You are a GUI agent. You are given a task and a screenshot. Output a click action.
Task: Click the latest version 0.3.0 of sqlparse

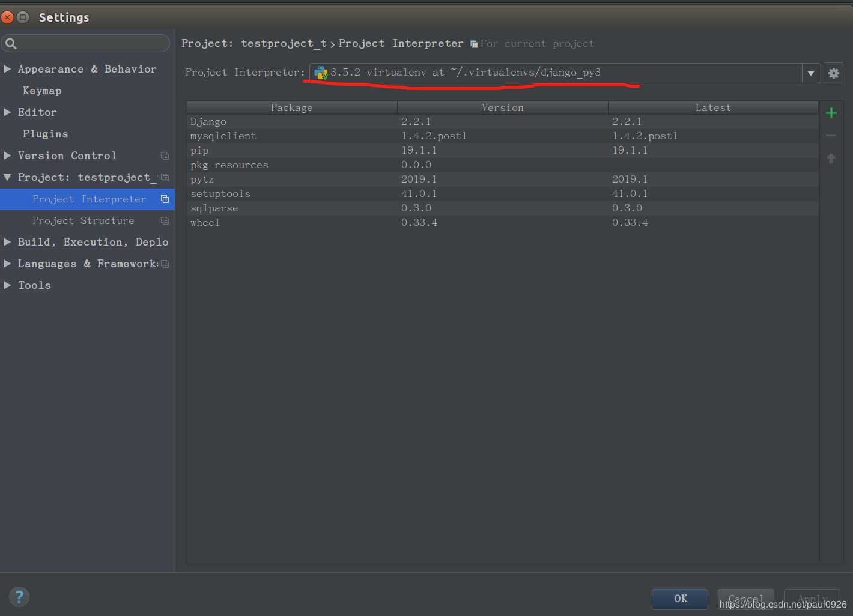(627, 208)
